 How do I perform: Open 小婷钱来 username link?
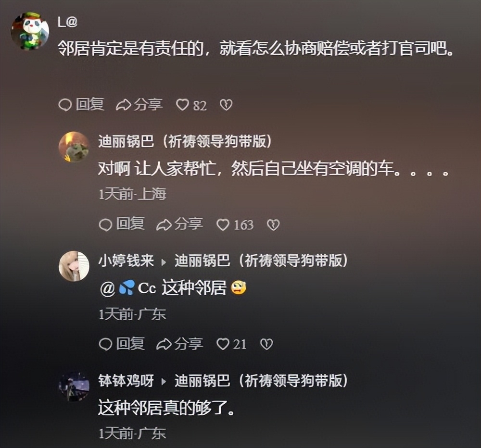point(126,261)
